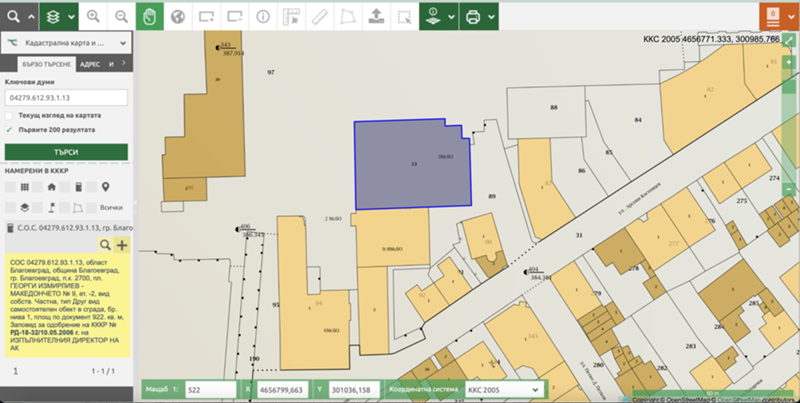Add result using the plus icon
The height and width of the screenshot is (403, 800).
122,245
